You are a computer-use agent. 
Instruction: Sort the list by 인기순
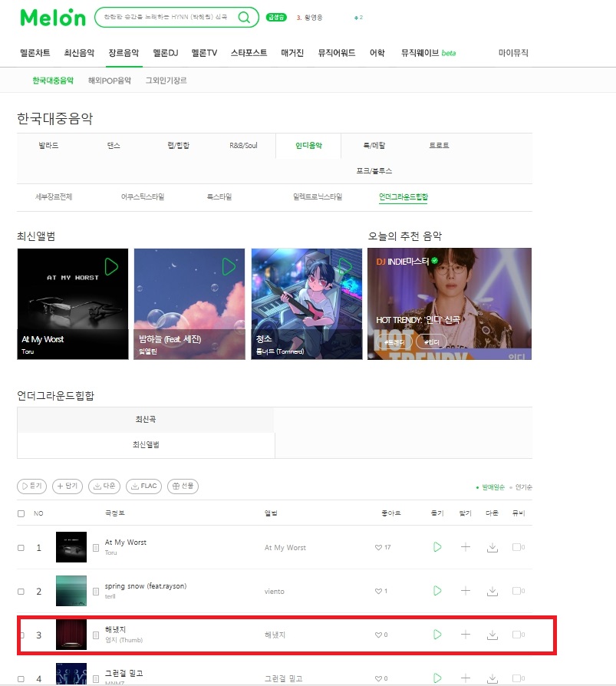(x=523, y=487)
